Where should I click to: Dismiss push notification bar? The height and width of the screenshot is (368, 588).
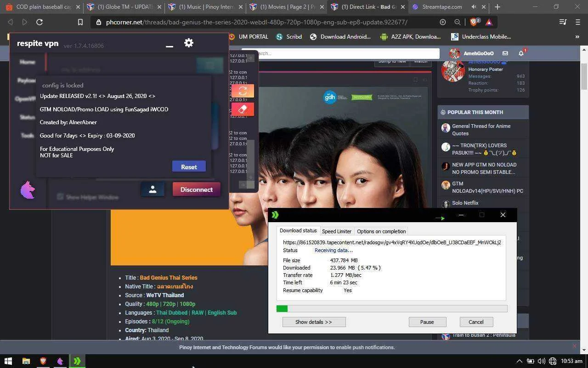click(574, 346)
